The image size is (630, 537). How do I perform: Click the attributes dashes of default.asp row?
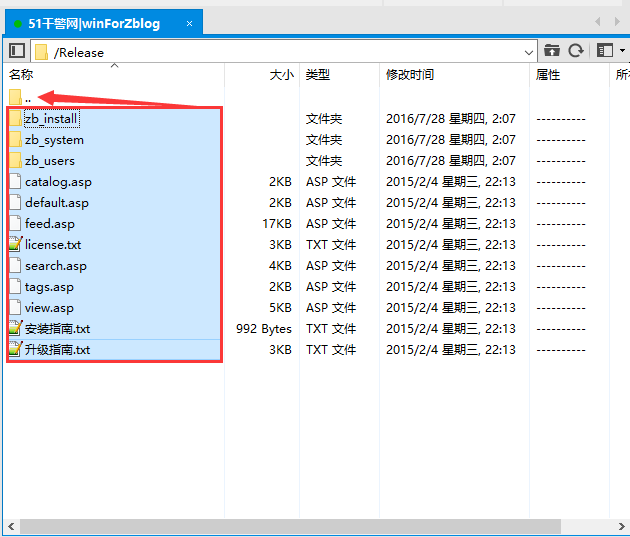point(561,203)
